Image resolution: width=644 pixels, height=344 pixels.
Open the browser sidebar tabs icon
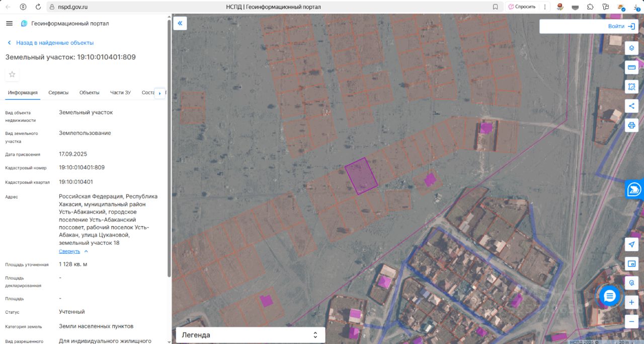[x=606, y=7]
